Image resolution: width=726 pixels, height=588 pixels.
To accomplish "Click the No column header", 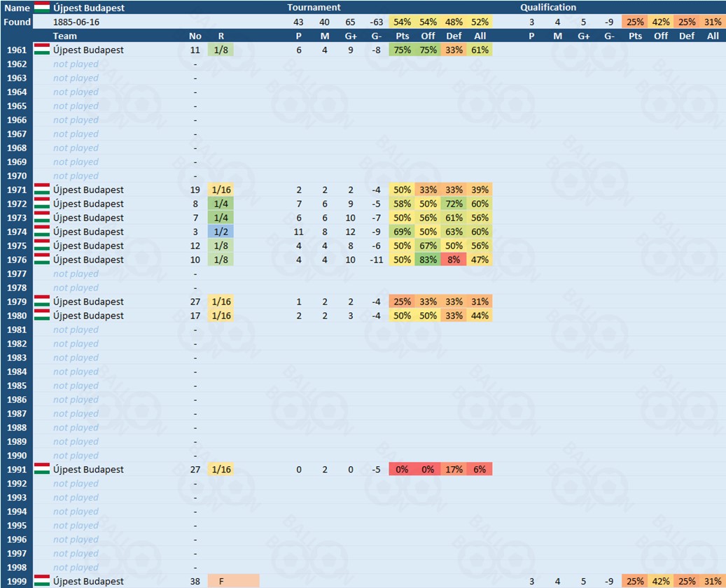I will pos(195,36).
